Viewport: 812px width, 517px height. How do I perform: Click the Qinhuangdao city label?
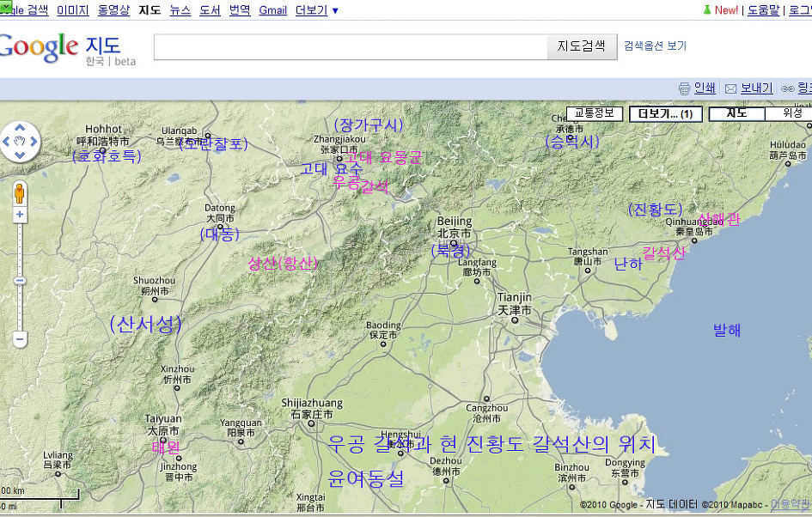(x=694, y=226)
